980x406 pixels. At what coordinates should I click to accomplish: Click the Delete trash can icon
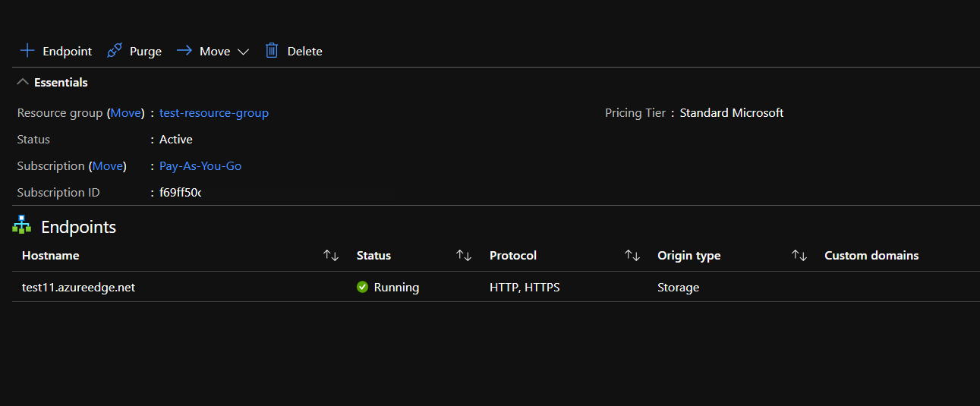(x=272, y=51)
